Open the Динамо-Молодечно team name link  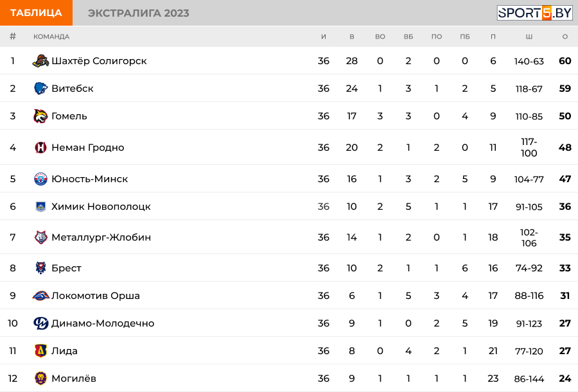(x=103, y=323)
